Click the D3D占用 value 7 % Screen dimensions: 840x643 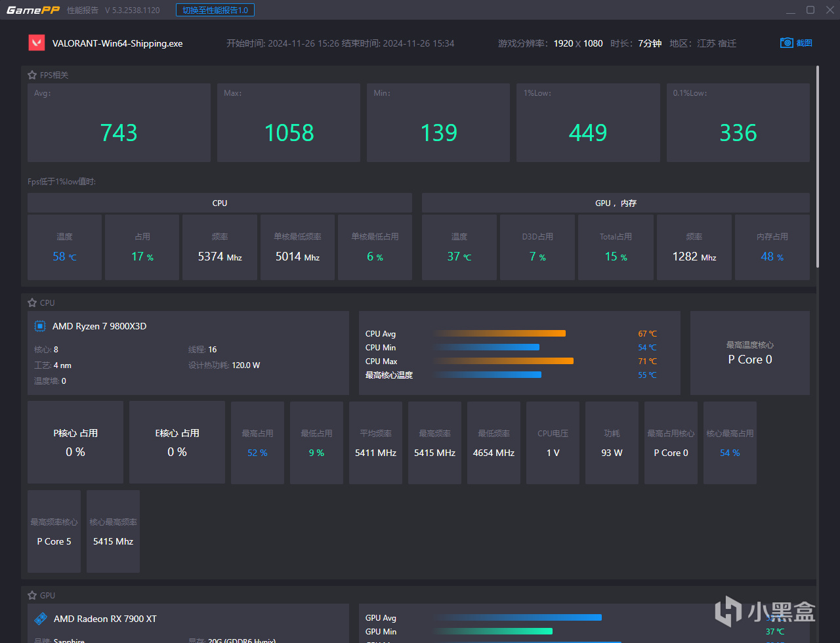537,257
